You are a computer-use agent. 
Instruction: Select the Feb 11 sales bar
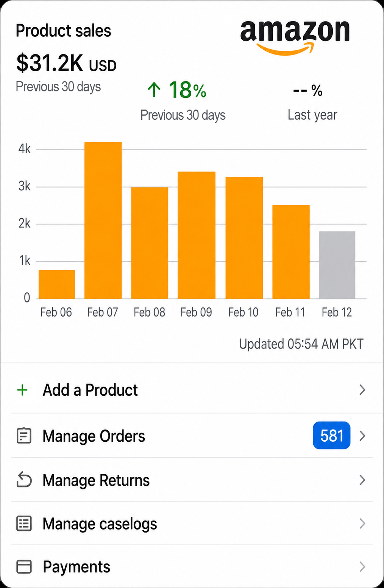coord(291,252)
